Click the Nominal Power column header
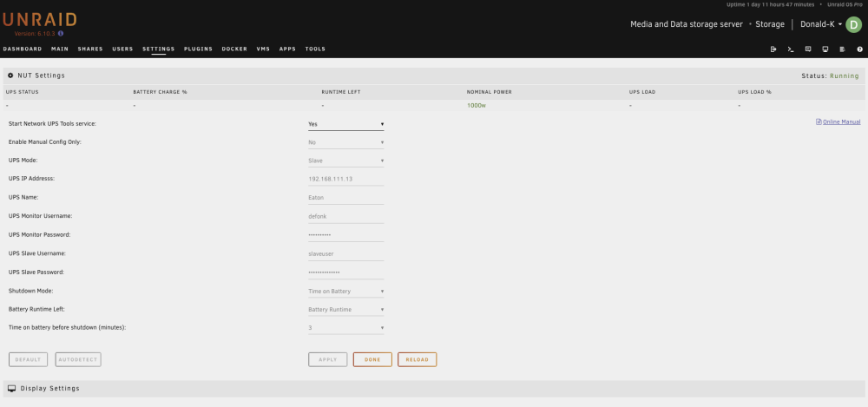 [x=490, y=92]
